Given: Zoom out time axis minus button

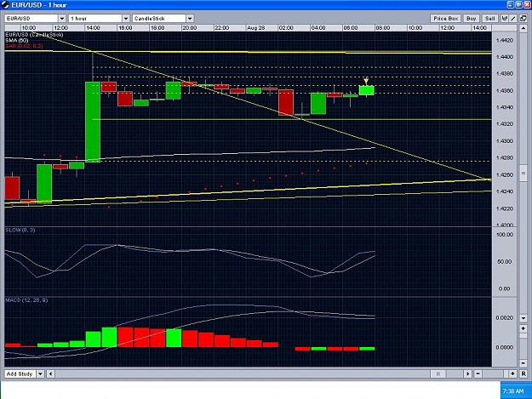Looking at the screenshot, I should (478, 373).
